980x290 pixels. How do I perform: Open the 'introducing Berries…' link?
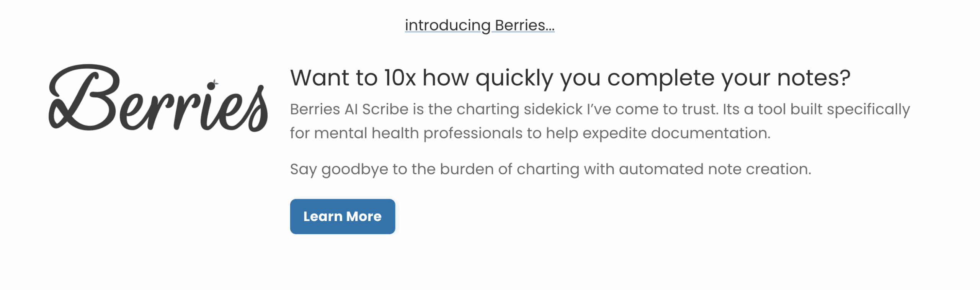point(479,25)
